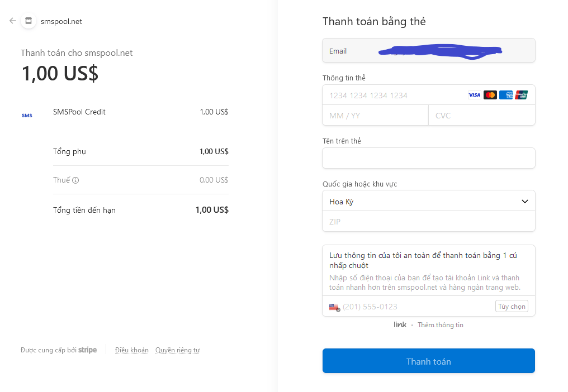Image resolution: width=568 pixels, height=392 pixels.
Task: Click the Visa card logo
Action: 474,95
